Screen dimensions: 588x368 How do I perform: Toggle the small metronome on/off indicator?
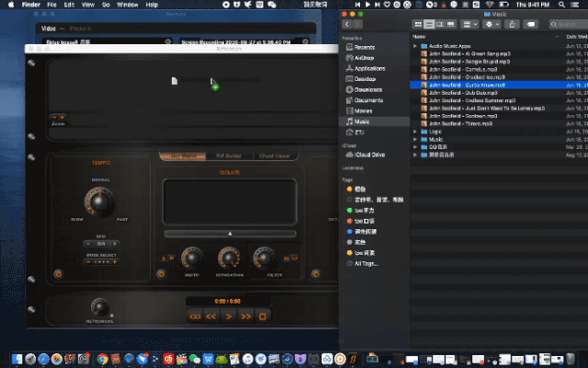pyautogui.click(x=111, y=316)
